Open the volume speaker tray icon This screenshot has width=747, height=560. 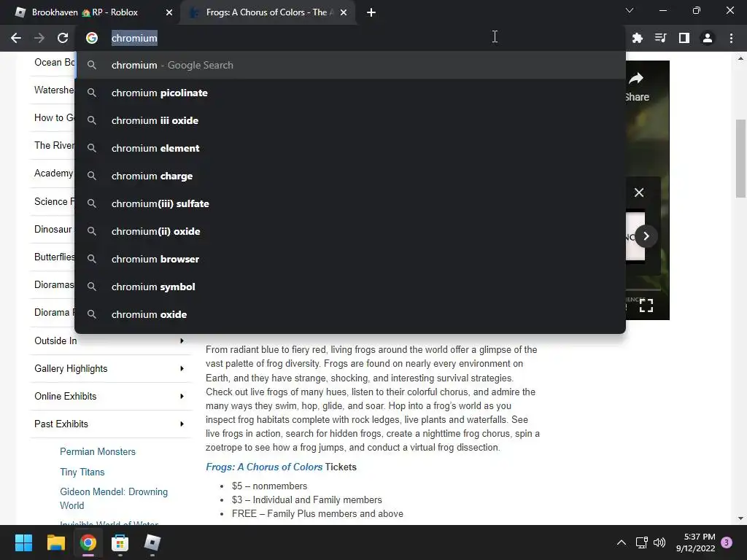coord(659,542)
